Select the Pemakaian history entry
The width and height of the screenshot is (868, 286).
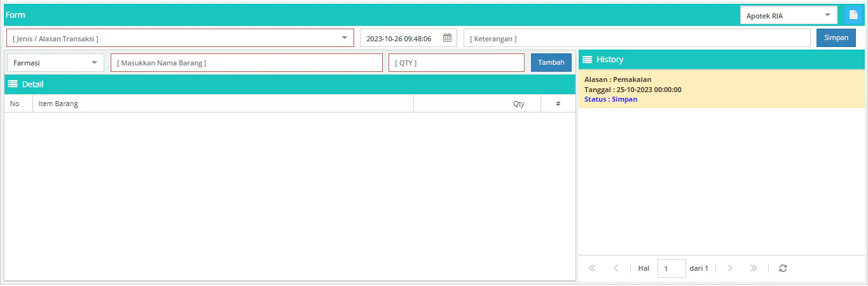click(721, 89)
